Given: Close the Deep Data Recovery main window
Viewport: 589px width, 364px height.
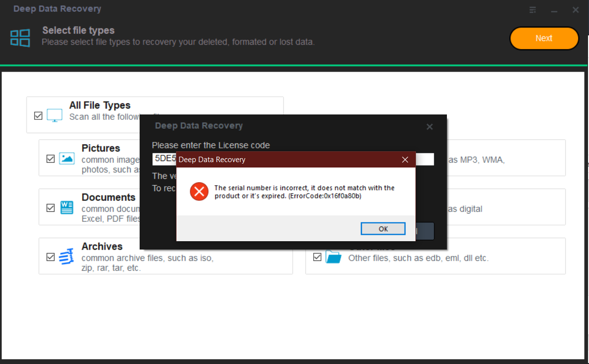Looking at the screenshot, I should point(575,10).
